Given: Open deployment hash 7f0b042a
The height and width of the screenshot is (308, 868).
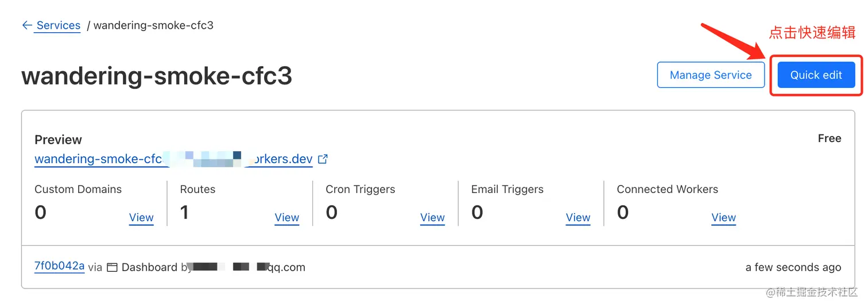Looking at the screenshot, I should tap(59, 266).
